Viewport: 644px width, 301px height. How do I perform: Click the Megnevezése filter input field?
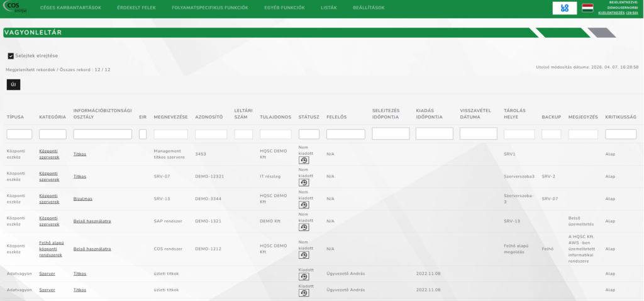(170, 134)
